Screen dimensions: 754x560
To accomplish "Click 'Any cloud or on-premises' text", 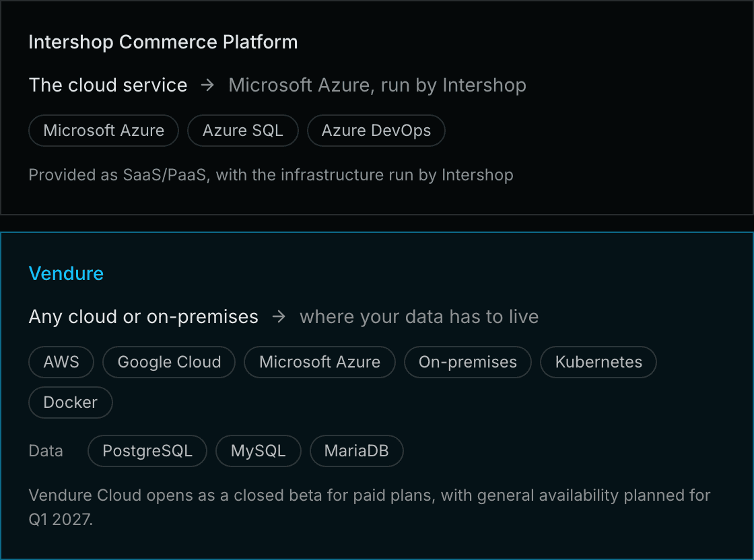I will (144, 317).
